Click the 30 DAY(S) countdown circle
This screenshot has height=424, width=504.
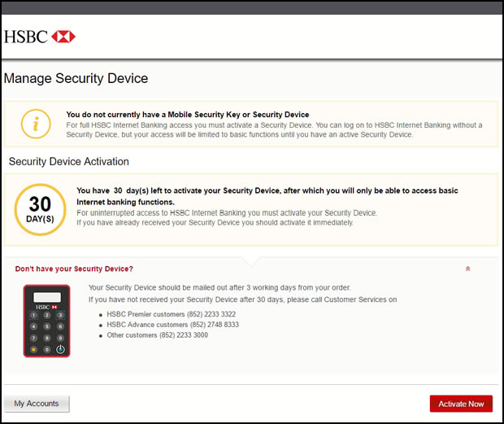point(40,210)
